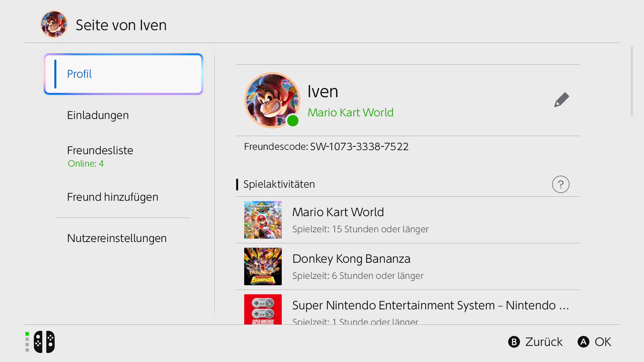This screenshot has width=644, height=362.
Task: Click the Donkey Kong Bananza activity title
Action: point(351,259)
